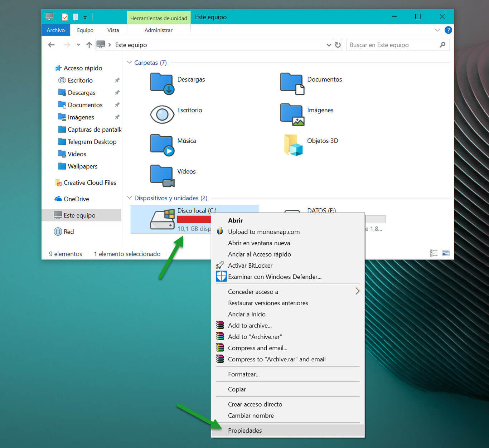Click the refresh button in address bar
This screenshot has width=489, height=448.
338,45
